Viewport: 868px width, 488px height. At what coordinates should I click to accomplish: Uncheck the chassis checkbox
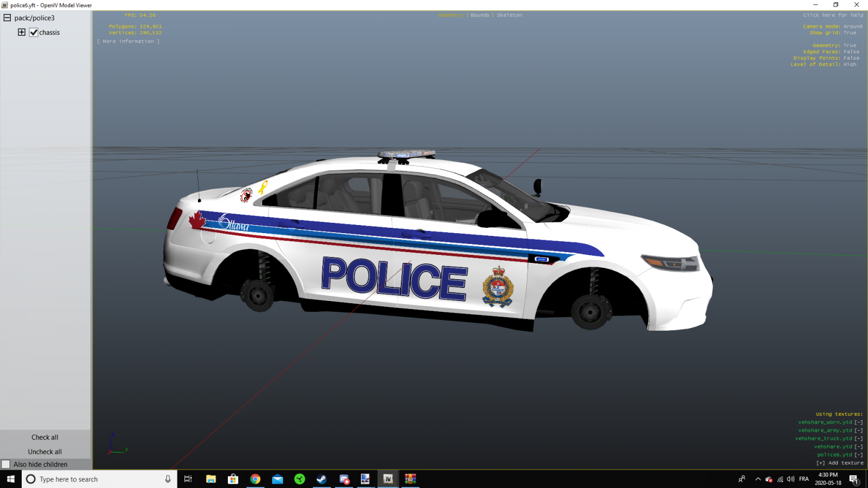[x=34, y=33]
